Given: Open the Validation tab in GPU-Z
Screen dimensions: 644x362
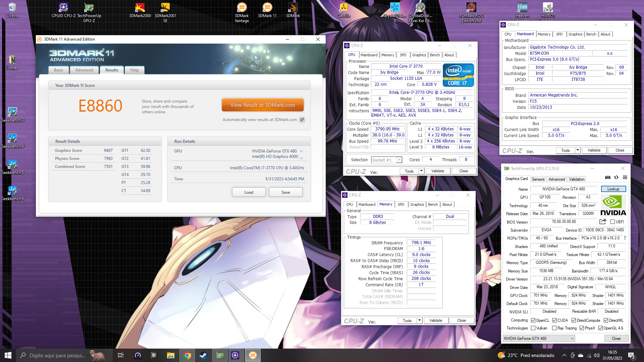Looking at the screenshot, I should pos(577,179).
